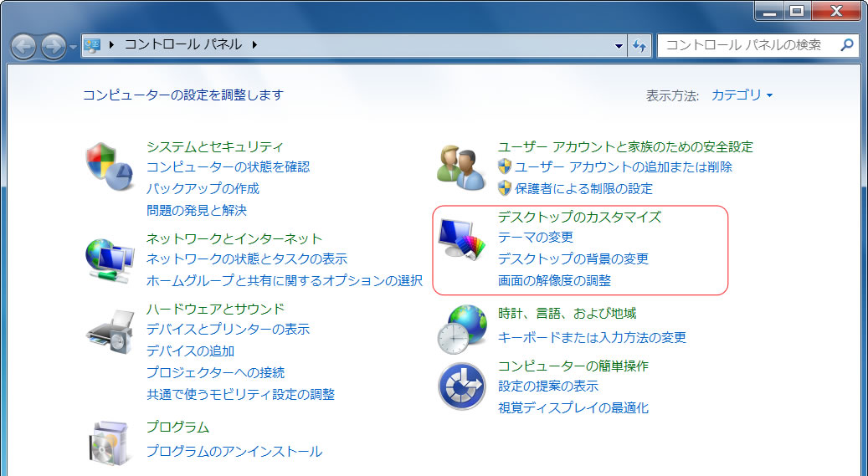Click the Back navigation button
The width and height of the screenshot is (868, 476).
(x=23, y=45)
